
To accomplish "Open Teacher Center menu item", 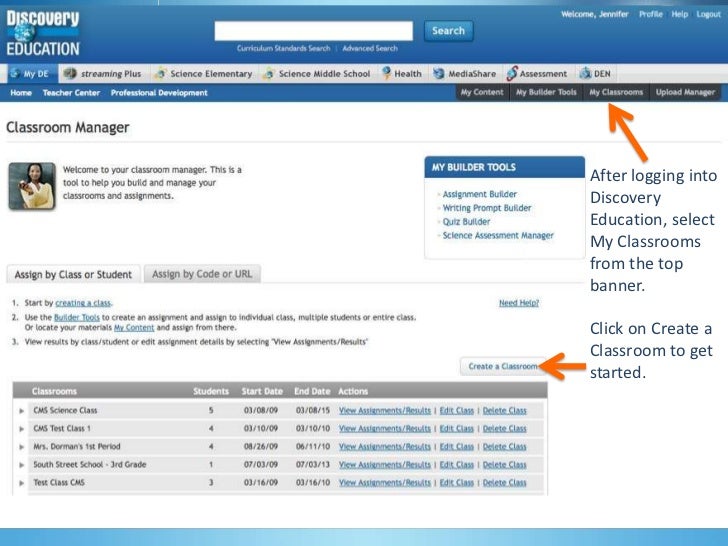I will click(x=71, y=93).
